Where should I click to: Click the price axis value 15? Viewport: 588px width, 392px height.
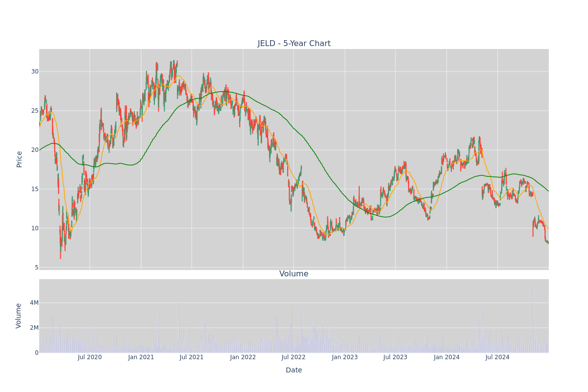click(35, 189)
